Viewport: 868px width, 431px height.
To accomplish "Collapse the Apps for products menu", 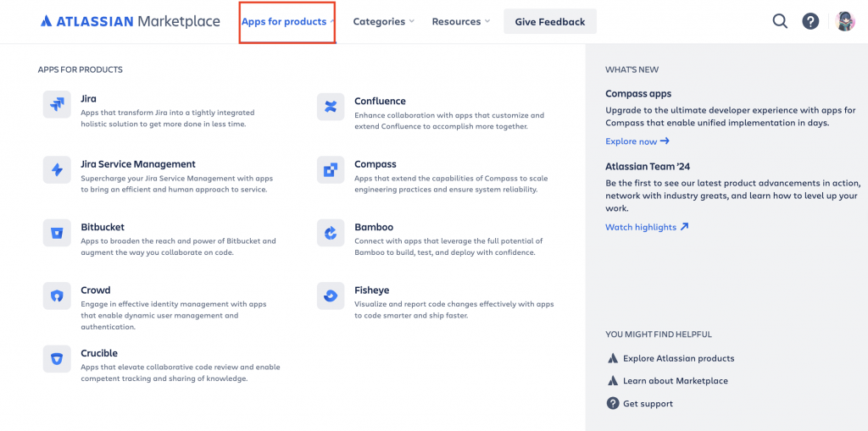I will pos(288,21).
